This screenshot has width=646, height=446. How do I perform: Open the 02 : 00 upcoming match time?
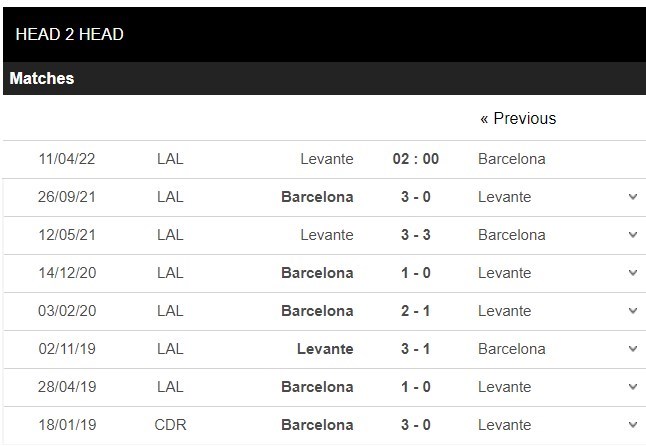tap(416, 159)
